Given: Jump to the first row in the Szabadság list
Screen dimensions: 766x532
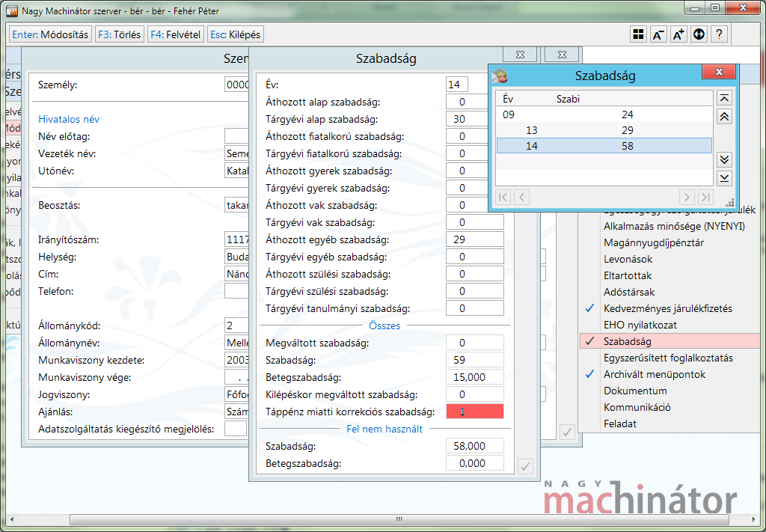Looking at the screenshot, I should (724, 99).
